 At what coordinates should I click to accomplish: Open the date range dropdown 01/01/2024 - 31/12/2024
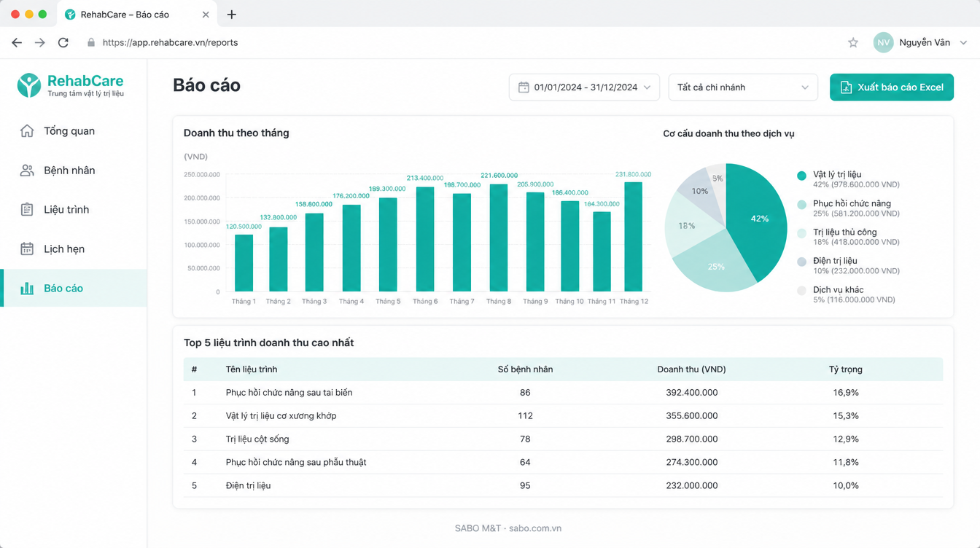point(584,87)
